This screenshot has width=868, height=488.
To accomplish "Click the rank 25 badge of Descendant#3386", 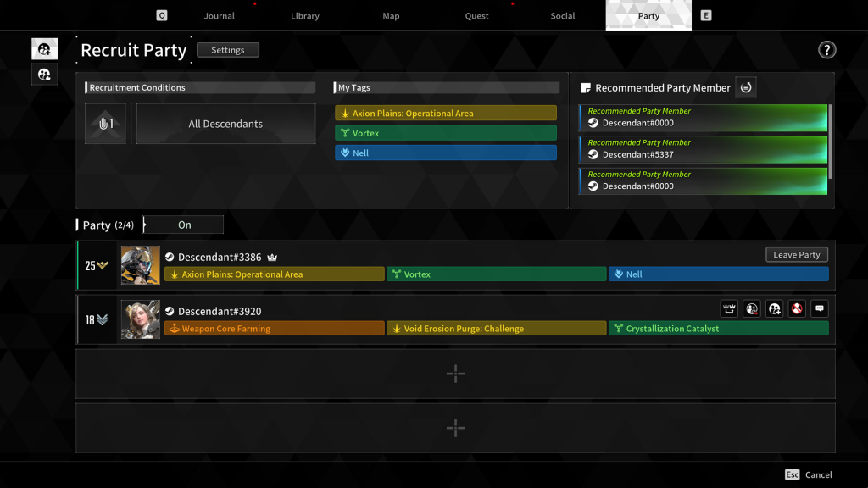I will tap(97, 265).
